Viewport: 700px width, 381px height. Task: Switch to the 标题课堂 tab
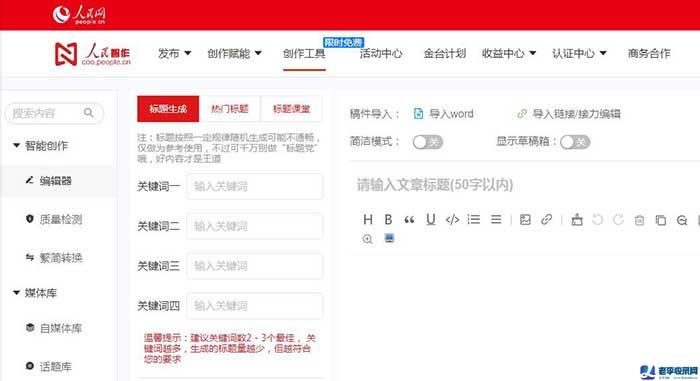pyautogui.click(x=291, y=109)
